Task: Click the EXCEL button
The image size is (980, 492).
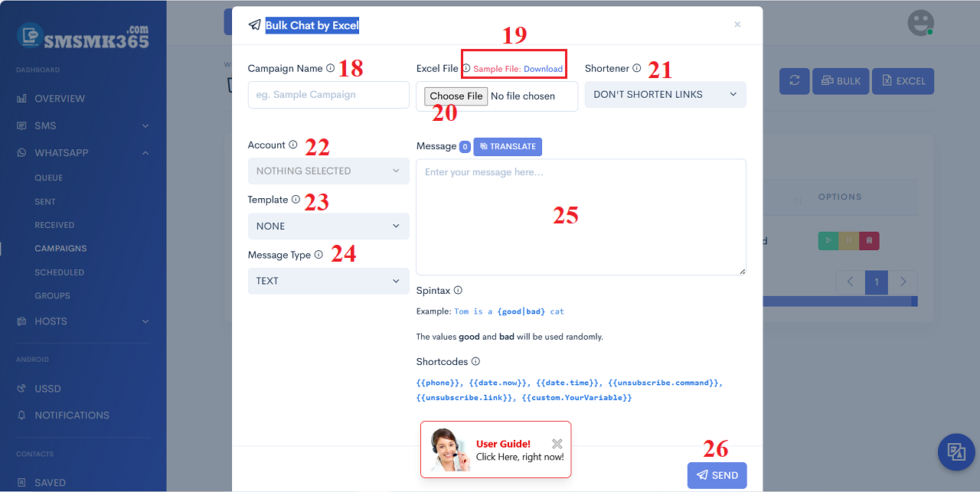Action: tap(903, 80)
